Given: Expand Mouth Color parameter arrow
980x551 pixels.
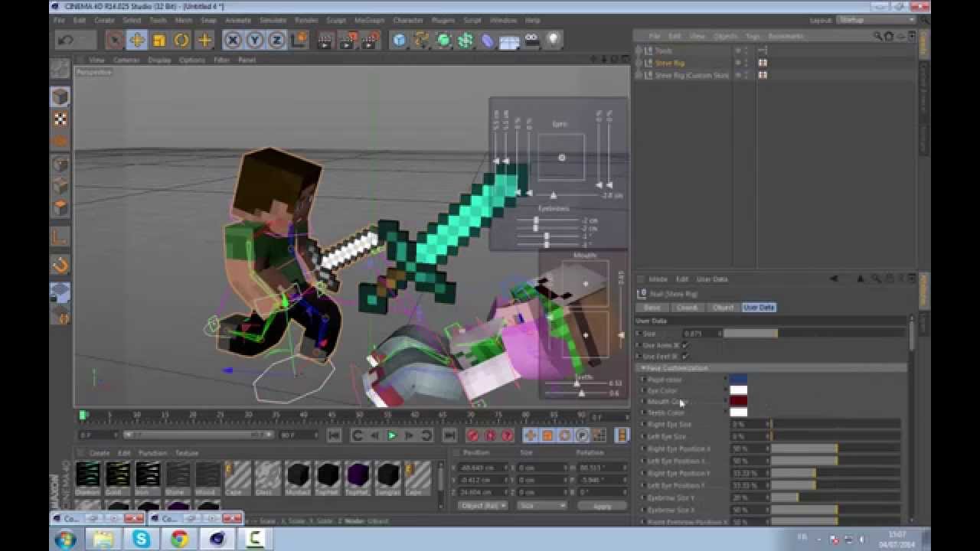Looking at the screenshot, I should point(643,401).
